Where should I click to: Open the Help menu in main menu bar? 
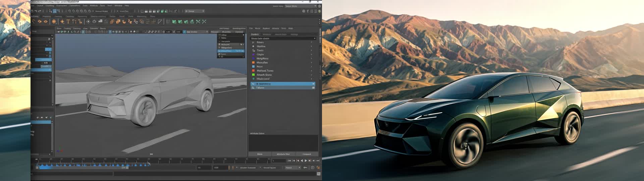point(127,6)
